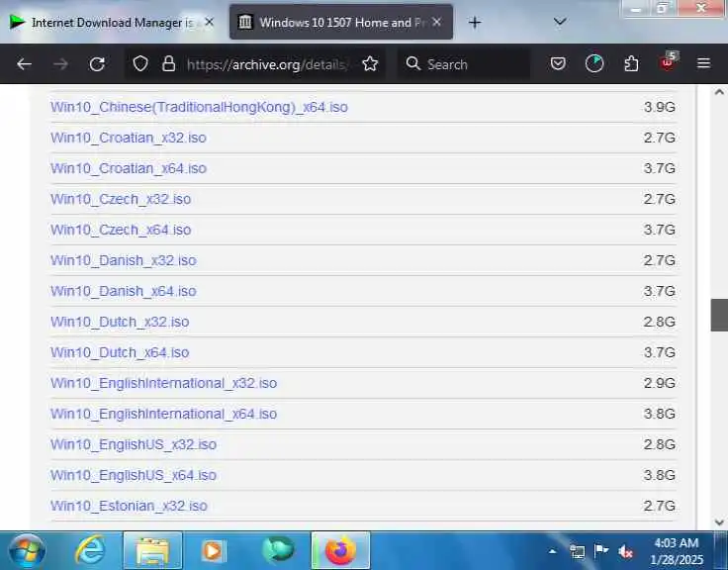Open the green globe taskbar application
Image resolution: width=728 pixels, height=570 pixels.
coord(279,550)
